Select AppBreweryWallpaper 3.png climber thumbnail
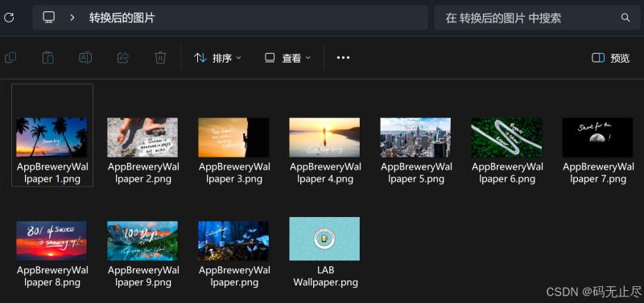Viewport: 644px width, 303px height. pyautogui.click(x=233, y=137)
